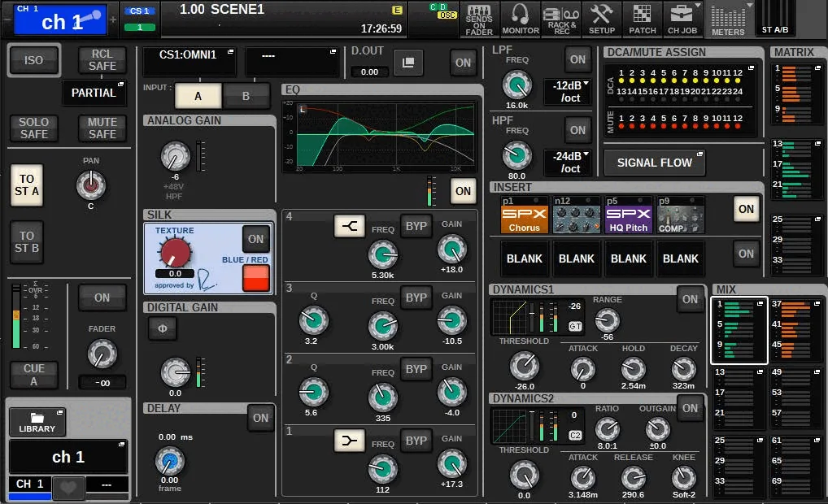
Task: Open the Dynamics1 gate graph
Action: (510, 317)
